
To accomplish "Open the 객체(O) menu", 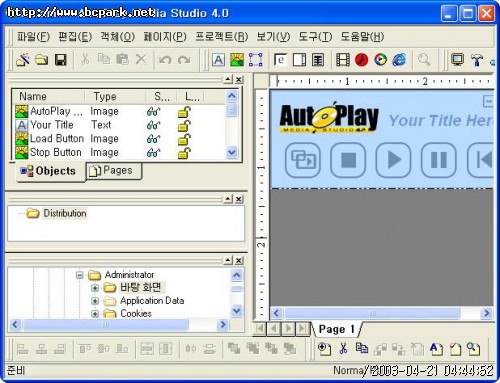I will (118, 36).
